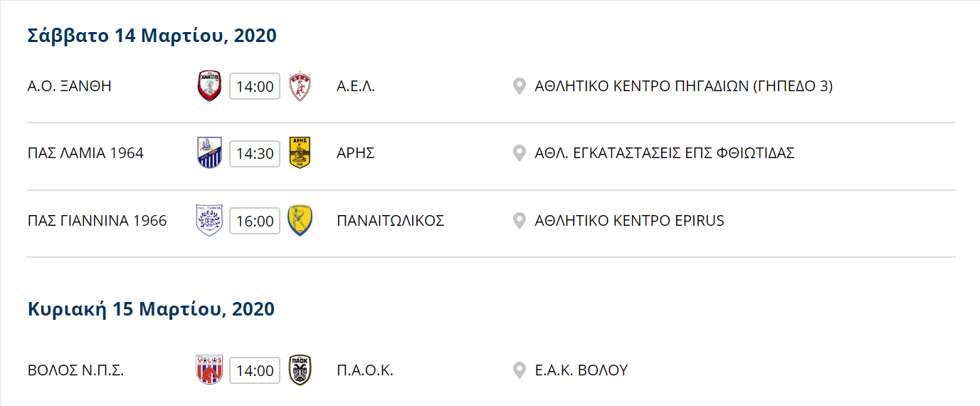Click the location pin beside ΑΘΛ. ΕΓΚΑΤΑΣΤΑΣΕΙΣ ΕΠΣ ΦΘΙΩΤΙΔΑΣ
This screenshot has width=980, height=406.
click(x=520, y=153)
